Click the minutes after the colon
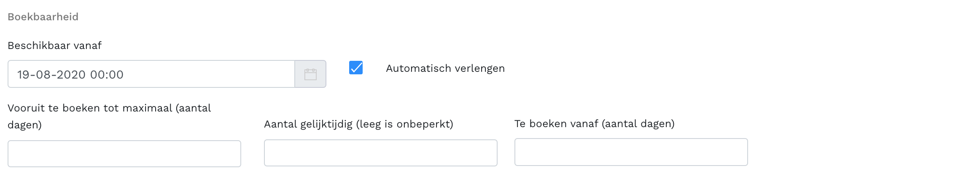The width and height of the screenshot is (980, 174). (116, 75)
